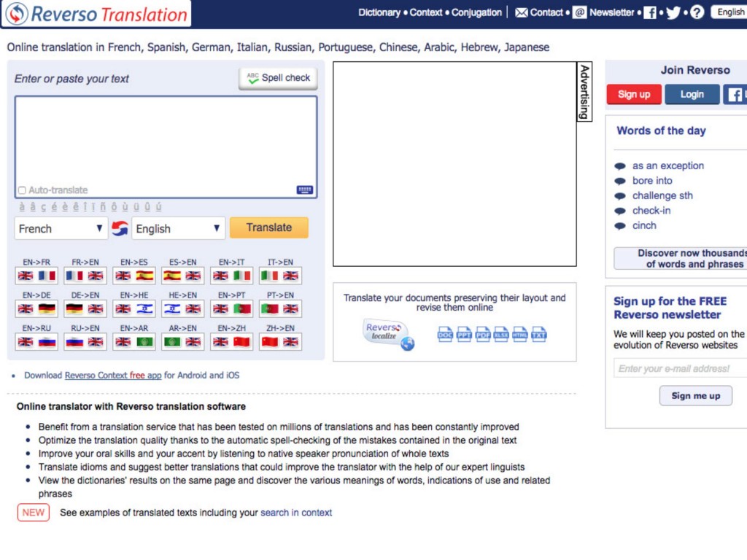Viewport: 747px width, 560px height.
Task: Enable the Auto-translate checkbox
Action: 22,190
